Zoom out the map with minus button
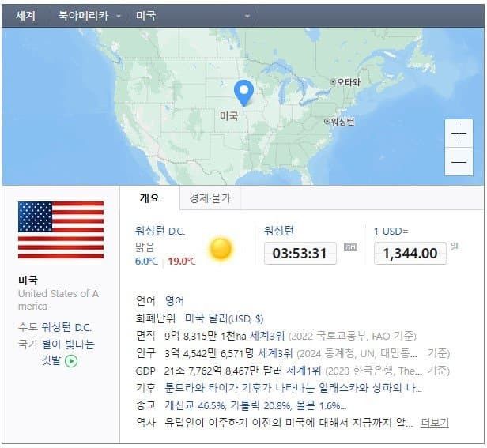487x448 pixels. coord(459,162)
